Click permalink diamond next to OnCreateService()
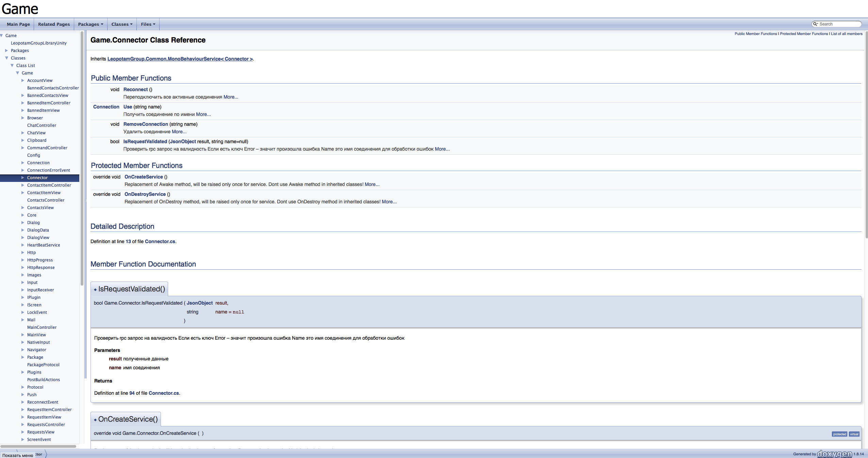Image resolution: width=868 pixels, height=458 pixels. pyautogui.click(x=95, y=420)
